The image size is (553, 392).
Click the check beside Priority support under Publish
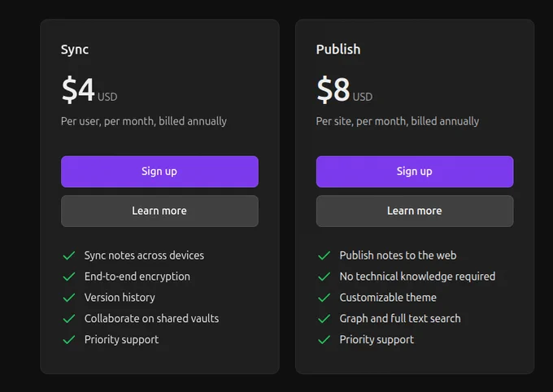[324, 340]
